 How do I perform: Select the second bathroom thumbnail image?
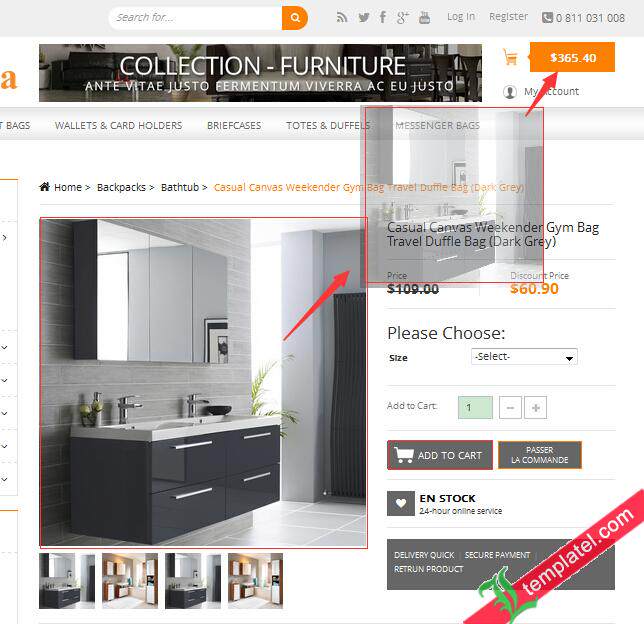[130, 581]
